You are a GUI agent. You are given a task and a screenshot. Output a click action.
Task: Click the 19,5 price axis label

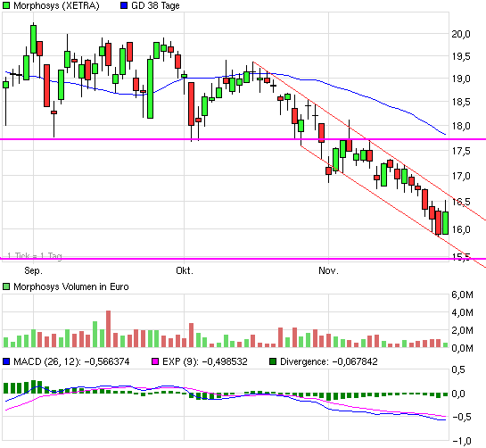461,56
